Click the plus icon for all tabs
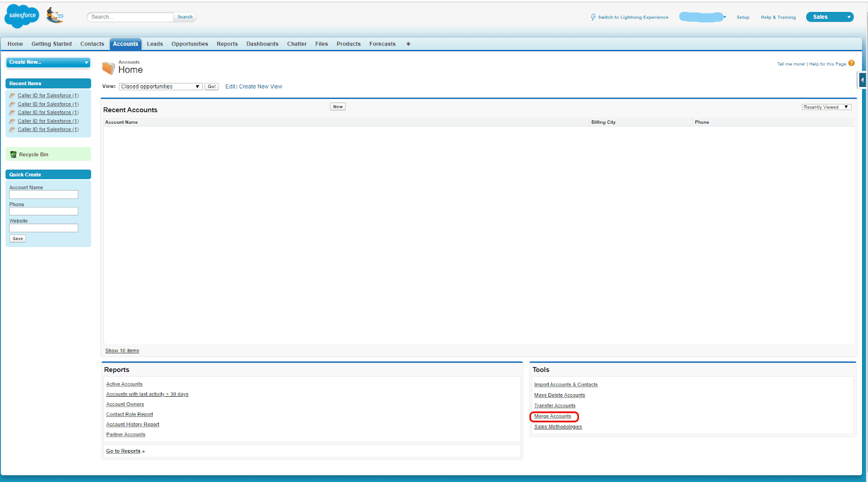 pyautogui.click(x=408, y=44)
